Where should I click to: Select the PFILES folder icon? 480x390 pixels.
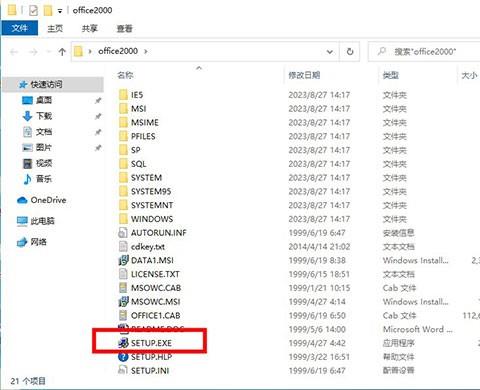point(123,136)
